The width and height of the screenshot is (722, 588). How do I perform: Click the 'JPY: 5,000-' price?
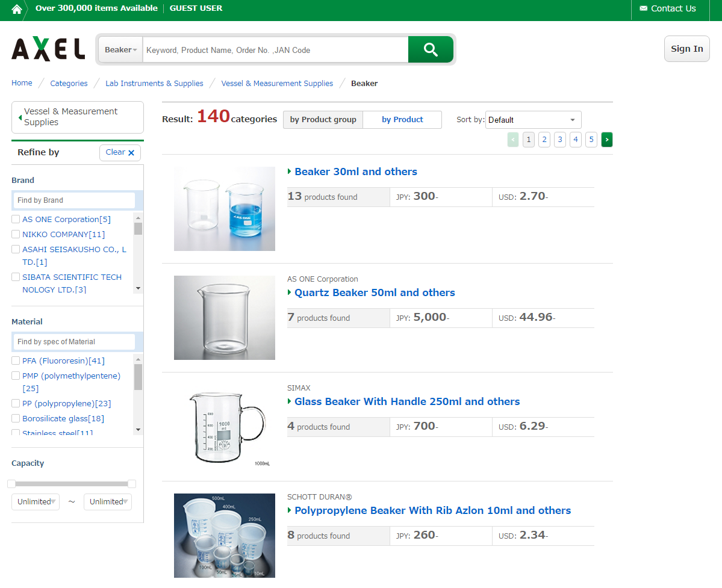(423, 317)
